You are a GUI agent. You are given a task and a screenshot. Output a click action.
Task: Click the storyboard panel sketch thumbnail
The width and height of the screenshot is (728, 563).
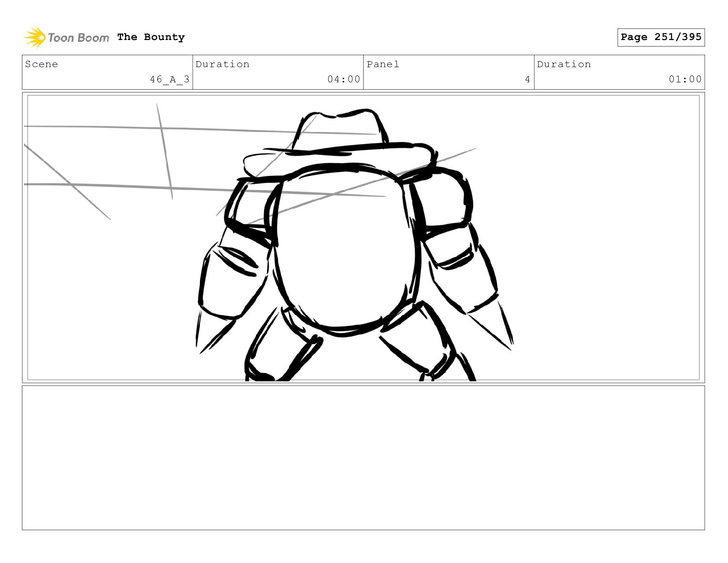(x=364, y=237)
